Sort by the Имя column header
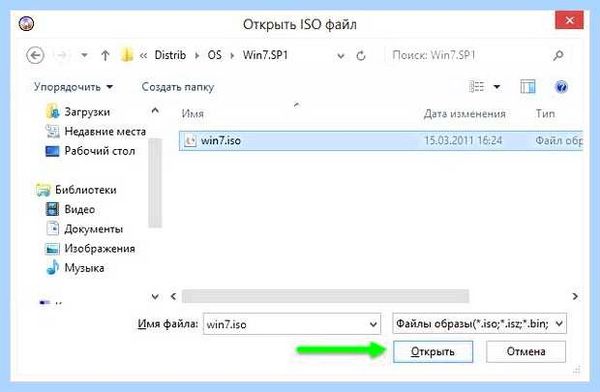The height and width of the screenshot is (392, 600). (x=192, y=114)
